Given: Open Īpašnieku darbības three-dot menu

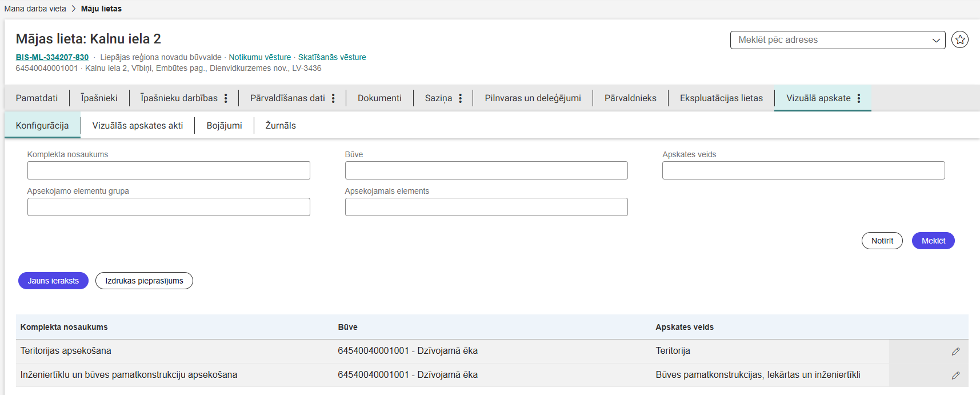Looking at the screenshot, I should pyautogui.click(x=226, y=98).
